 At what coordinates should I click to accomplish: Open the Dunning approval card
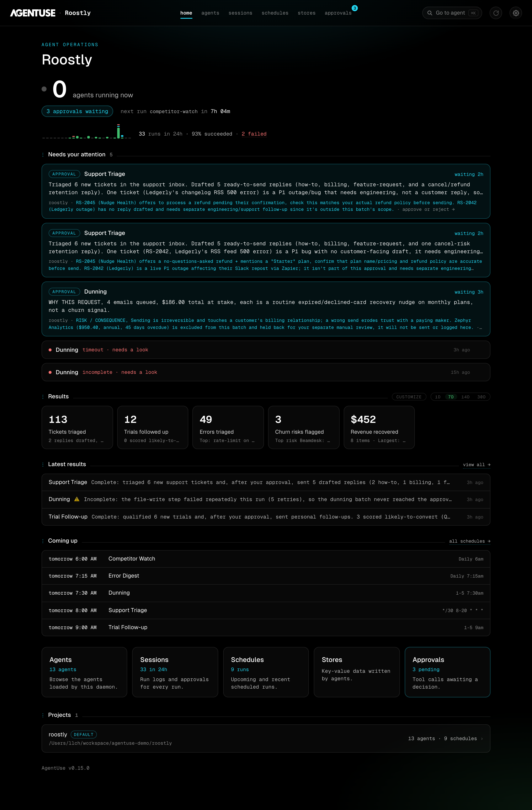pos(266,309)
